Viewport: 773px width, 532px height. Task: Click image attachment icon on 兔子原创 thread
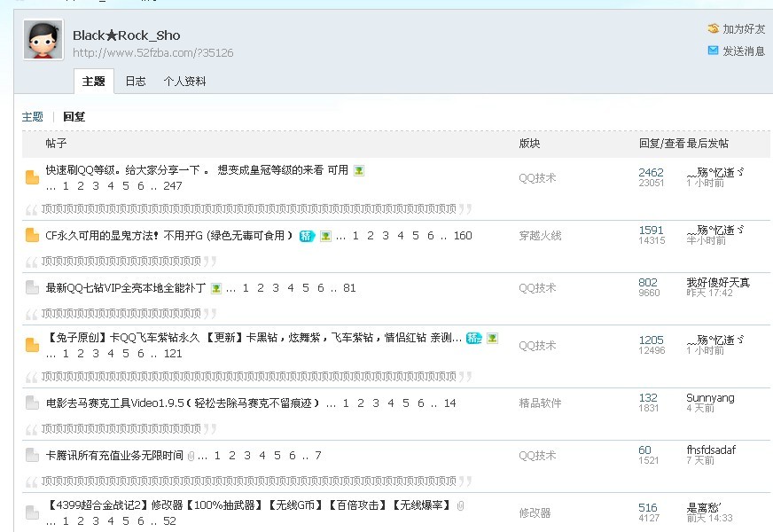[492, 338]
